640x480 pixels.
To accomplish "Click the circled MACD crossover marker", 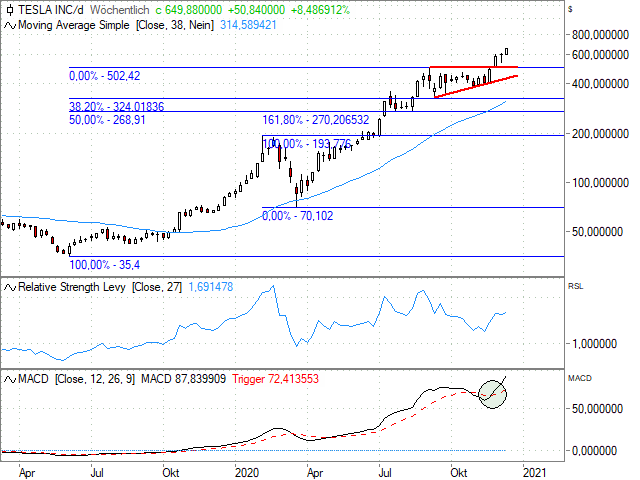I will (493, 394).
